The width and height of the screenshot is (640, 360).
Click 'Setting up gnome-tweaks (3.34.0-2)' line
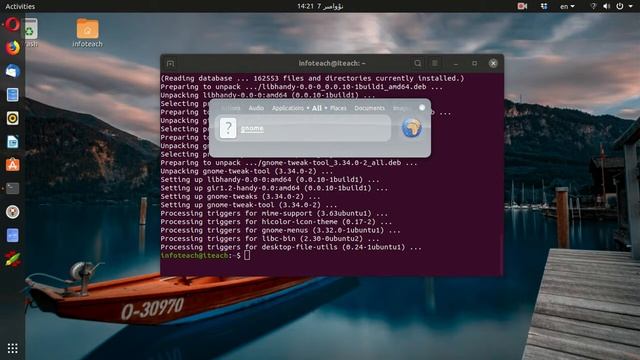[240, 197]
